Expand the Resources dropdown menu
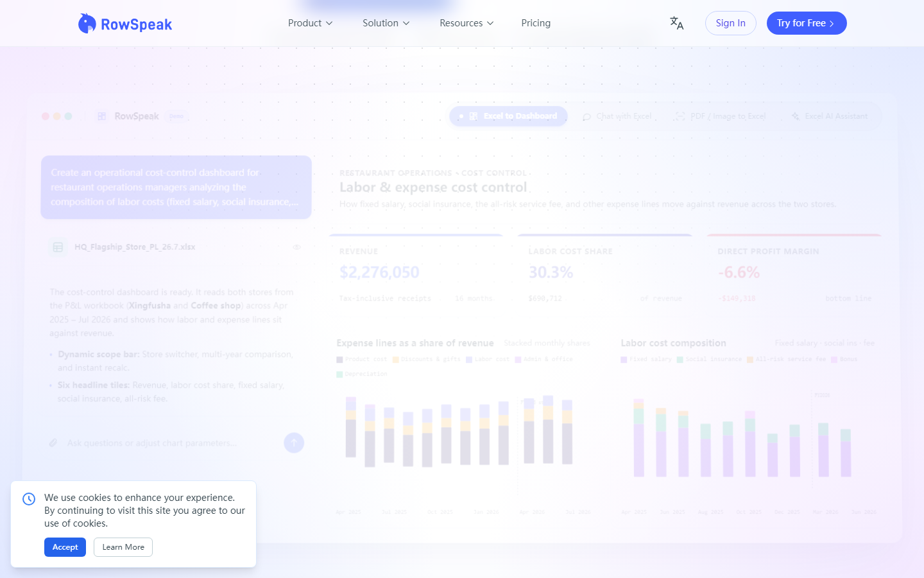 [x=466, y=23]
